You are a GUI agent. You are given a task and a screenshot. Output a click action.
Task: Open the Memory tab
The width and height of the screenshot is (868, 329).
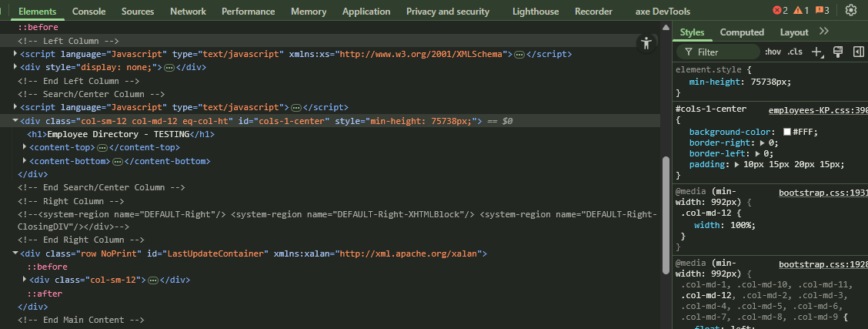pyautogui.click(x=309, y=11)
